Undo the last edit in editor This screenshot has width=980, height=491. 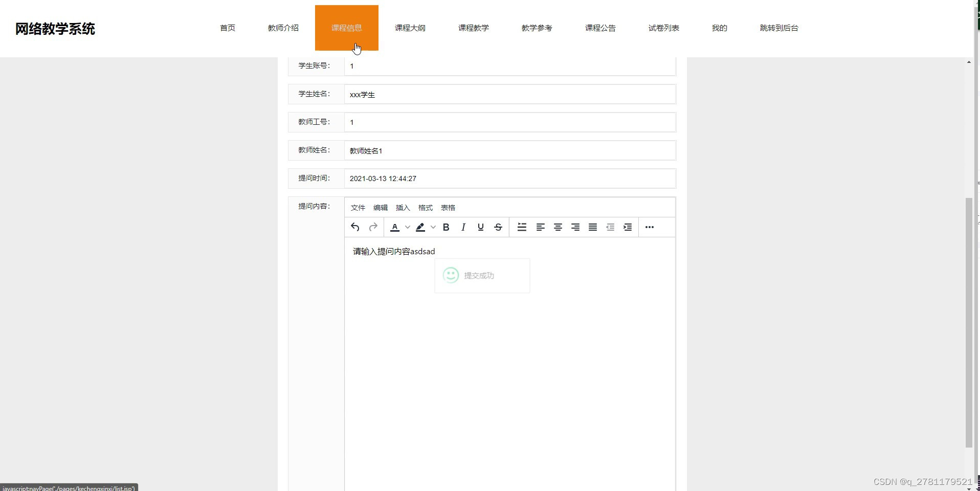click(x=355, y=227)
